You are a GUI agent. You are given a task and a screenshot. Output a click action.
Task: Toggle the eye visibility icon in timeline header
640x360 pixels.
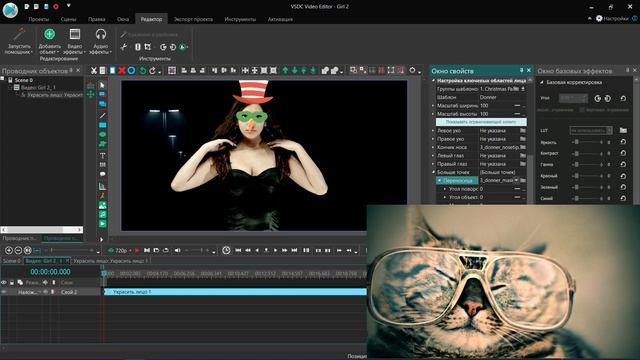click(x=4, y=282)
